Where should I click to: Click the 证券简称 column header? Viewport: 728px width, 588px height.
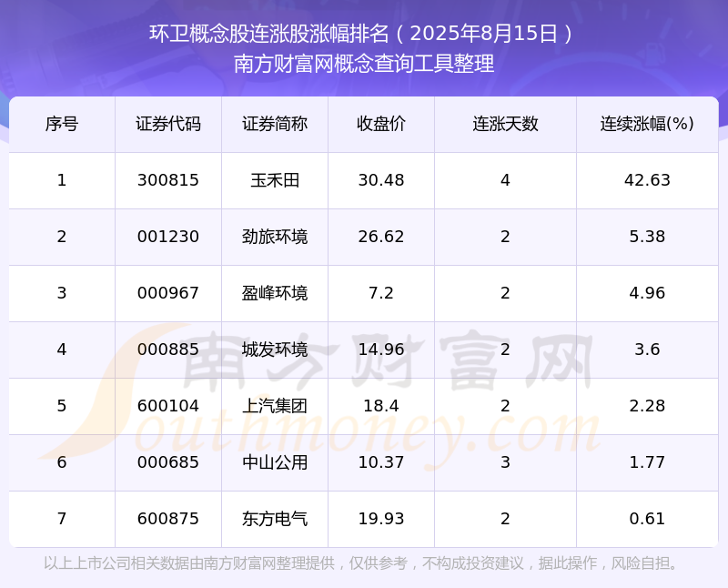(x=275, y=124)
